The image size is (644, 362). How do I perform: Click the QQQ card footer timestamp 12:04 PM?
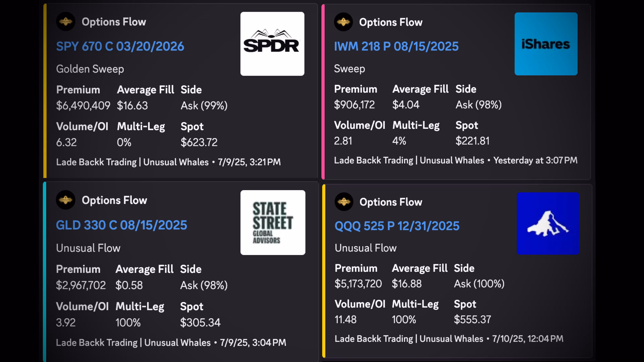(527, 339)
